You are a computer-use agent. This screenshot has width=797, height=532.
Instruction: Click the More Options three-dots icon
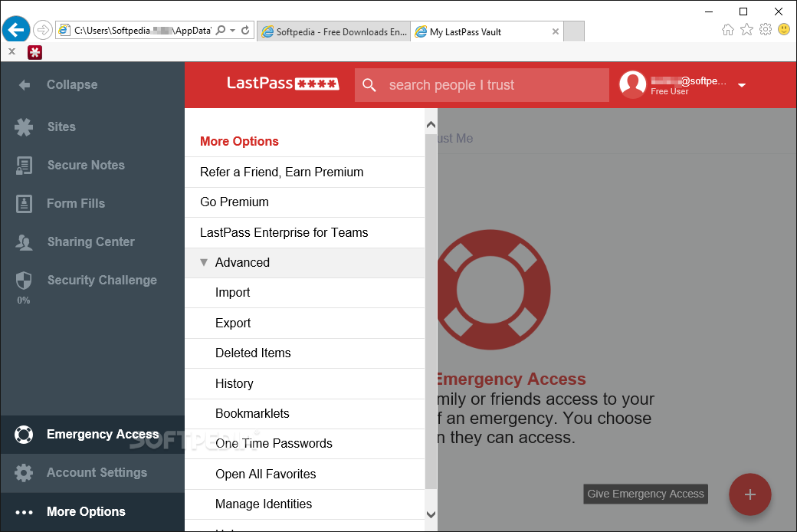coord(24,512)
